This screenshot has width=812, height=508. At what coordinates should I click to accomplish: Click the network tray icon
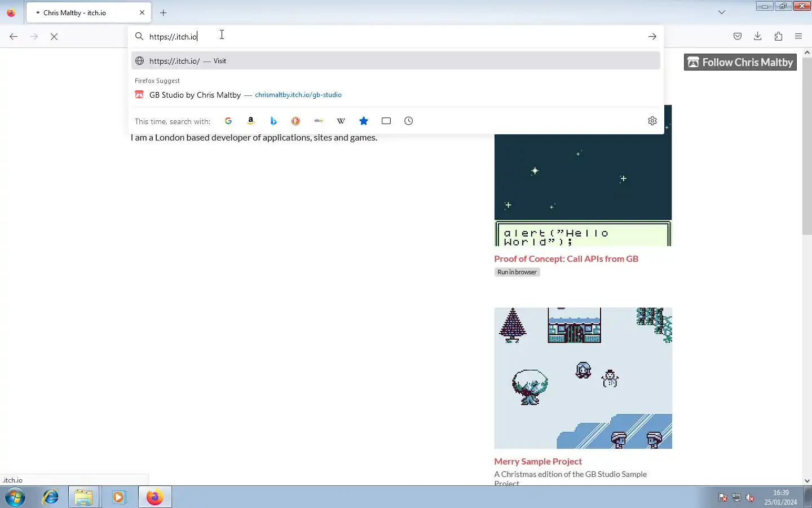click(x=736, y=497)
